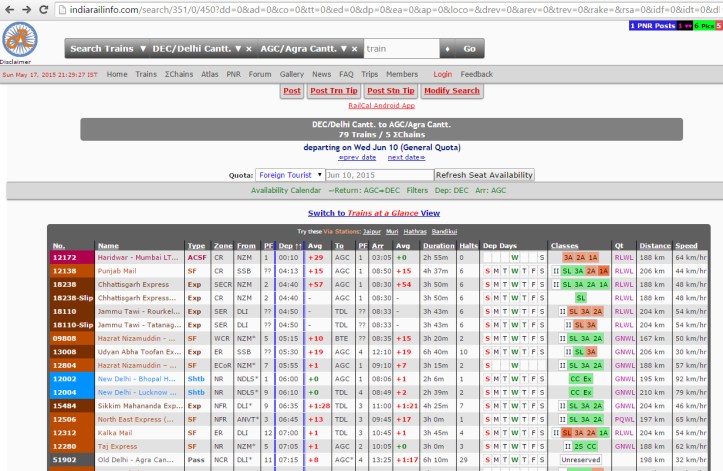
Task: Remove AGC/Agra Cantt. station with x
Action: [355, 48]
